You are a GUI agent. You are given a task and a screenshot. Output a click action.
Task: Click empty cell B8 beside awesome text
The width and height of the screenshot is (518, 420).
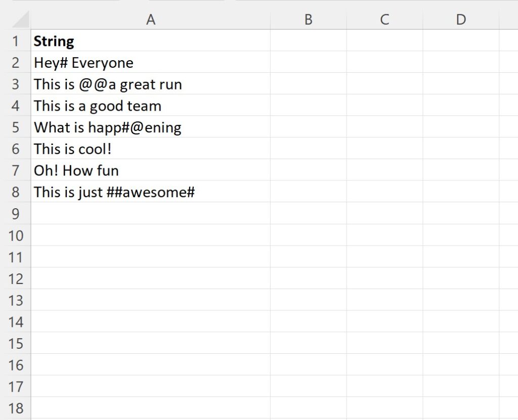(308, 192)
